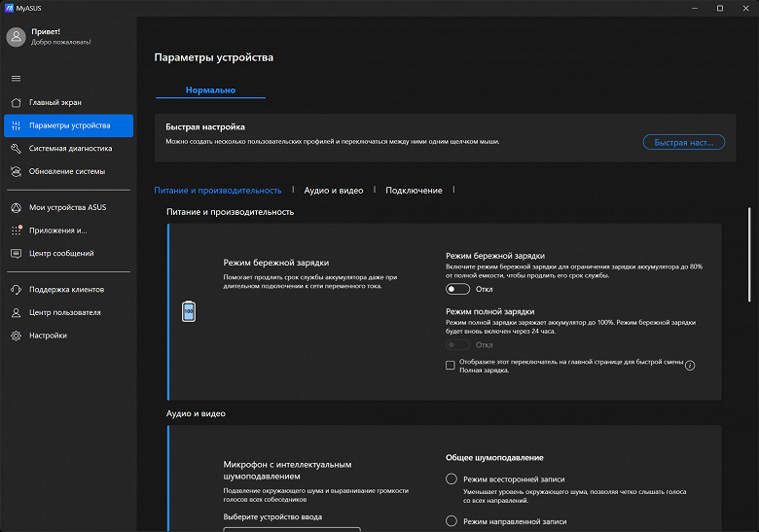Open Обновление системы icon
Image resolution: width=759 pixels, height=532 pixels.
coord(16,172)
